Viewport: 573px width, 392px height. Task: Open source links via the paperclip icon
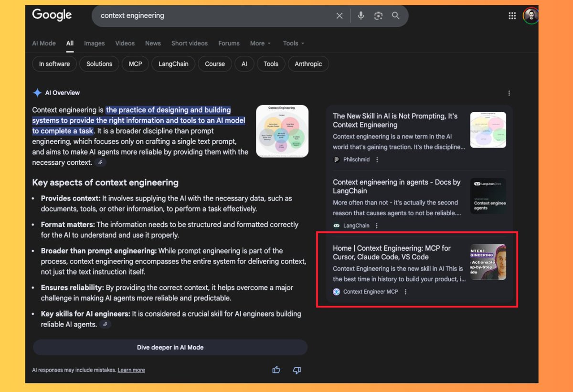(100, 162)
